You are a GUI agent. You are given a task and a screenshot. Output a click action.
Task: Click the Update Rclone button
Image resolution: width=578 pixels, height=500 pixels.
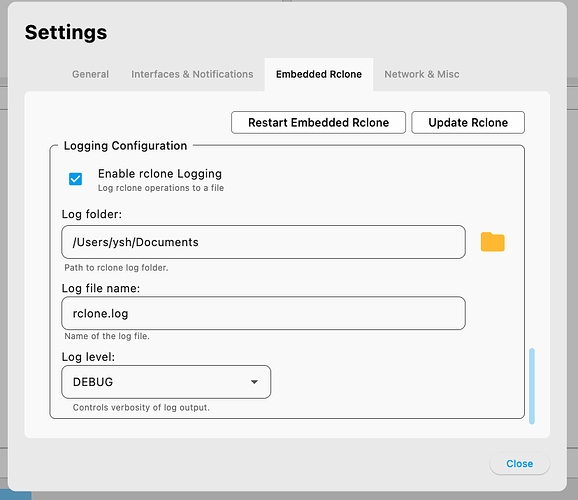pyautogui.click(x=468, y=122)
